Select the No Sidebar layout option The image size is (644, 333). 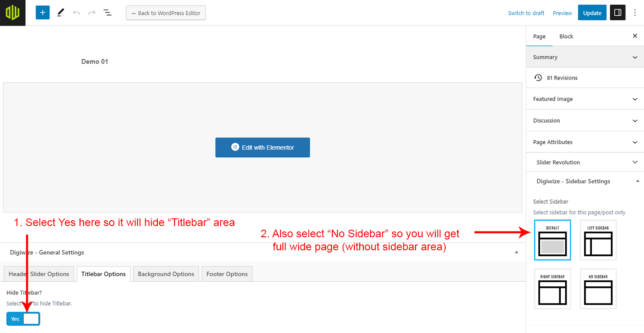click(x=598, y=289)
